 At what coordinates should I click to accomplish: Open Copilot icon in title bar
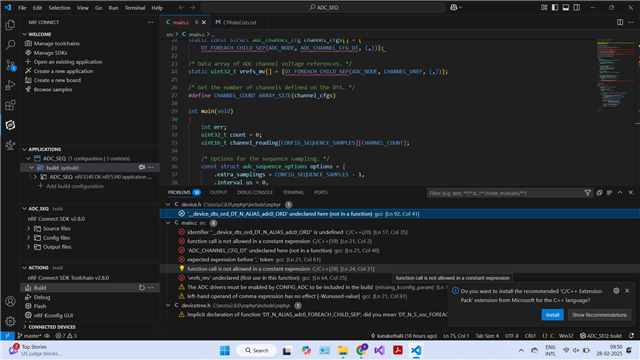453,7
